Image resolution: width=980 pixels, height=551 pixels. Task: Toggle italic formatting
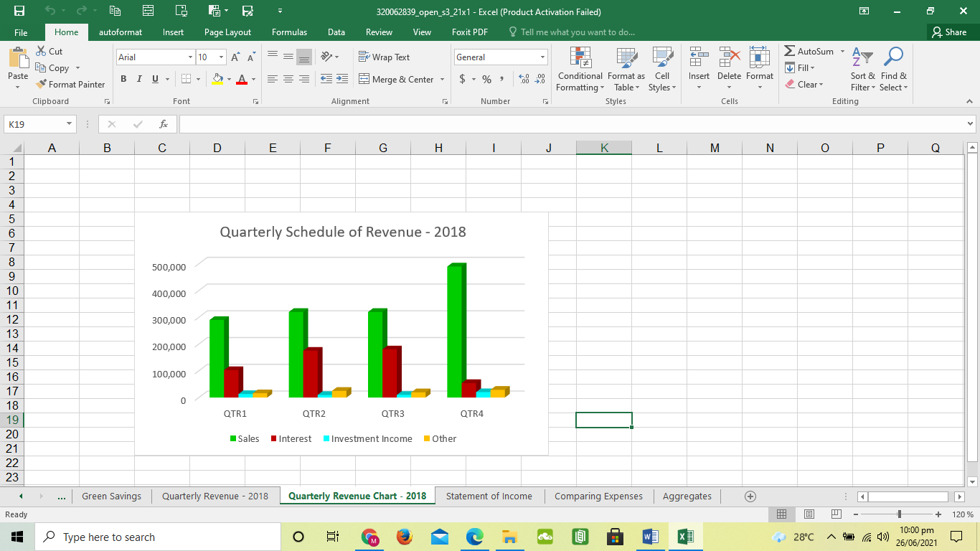click(x=138, y=79)
